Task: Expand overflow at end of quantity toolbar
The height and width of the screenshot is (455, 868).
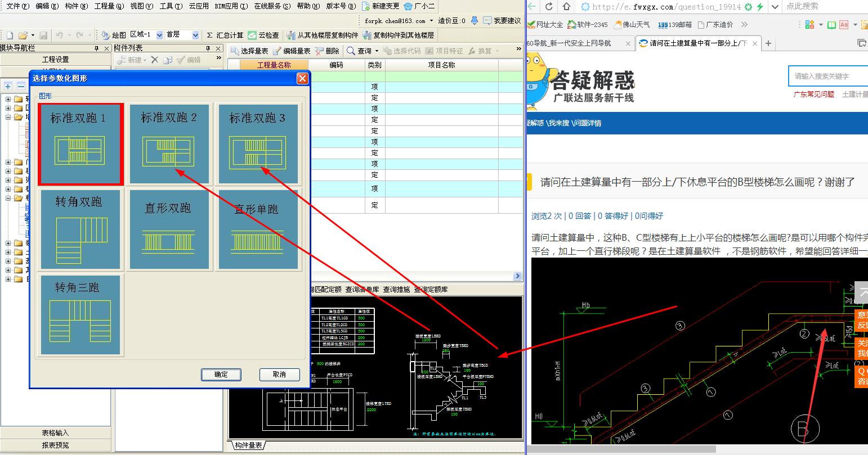Action: click(518, 49)
